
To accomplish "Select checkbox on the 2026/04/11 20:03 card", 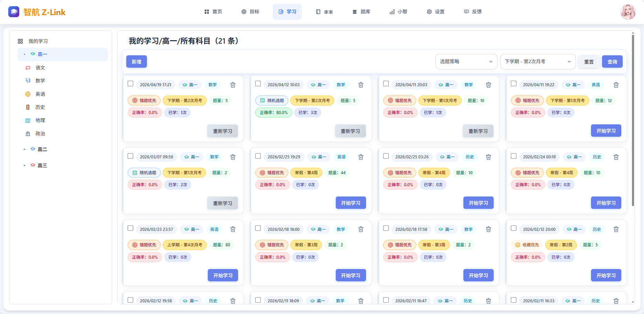I will [386, 83].
